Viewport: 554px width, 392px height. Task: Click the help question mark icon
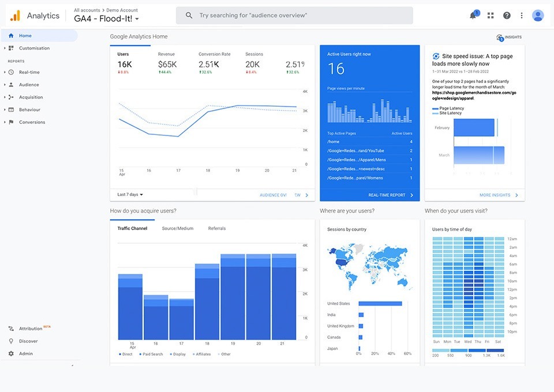click(x=507, y=16)
